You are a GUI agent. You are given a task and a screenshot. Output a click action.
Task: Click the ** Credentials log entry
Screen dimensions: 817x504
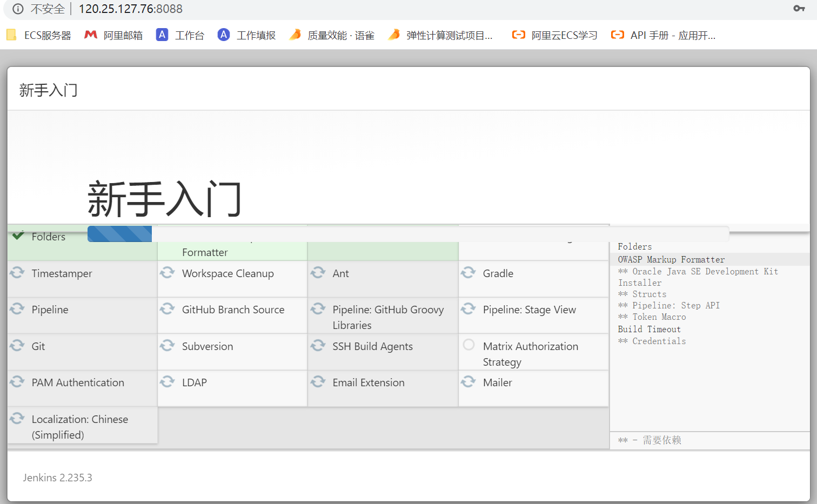tap(652, 341)
